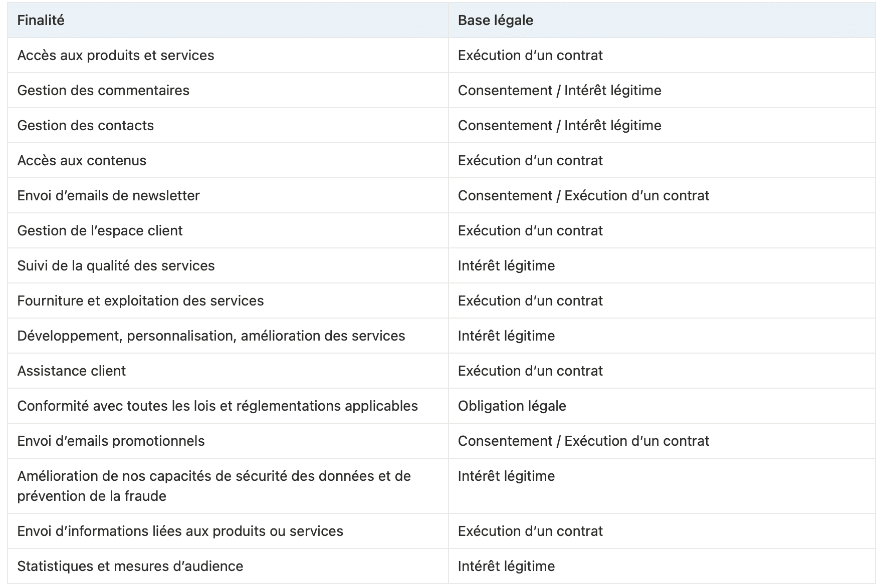Click Gestion de l'espace client cell
Image resolution: width=881 pixels, height=588 pixels.
pos(228,230)
